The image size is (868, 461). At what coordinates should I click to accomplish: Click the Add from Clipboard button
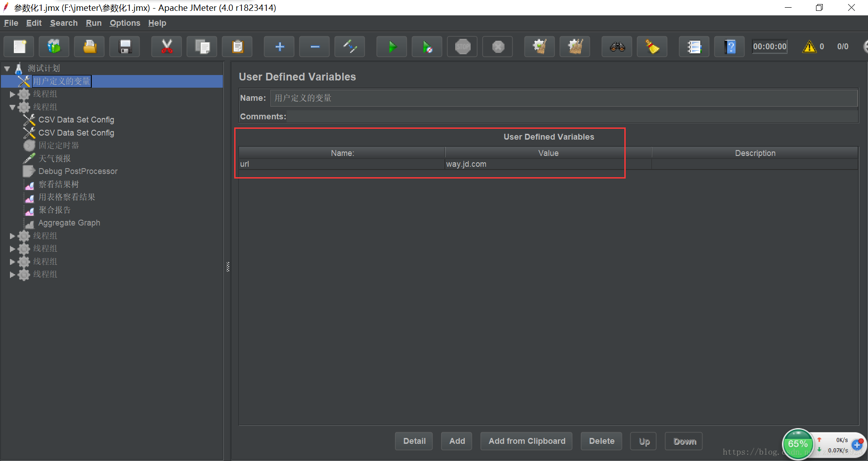coord(527,441)
